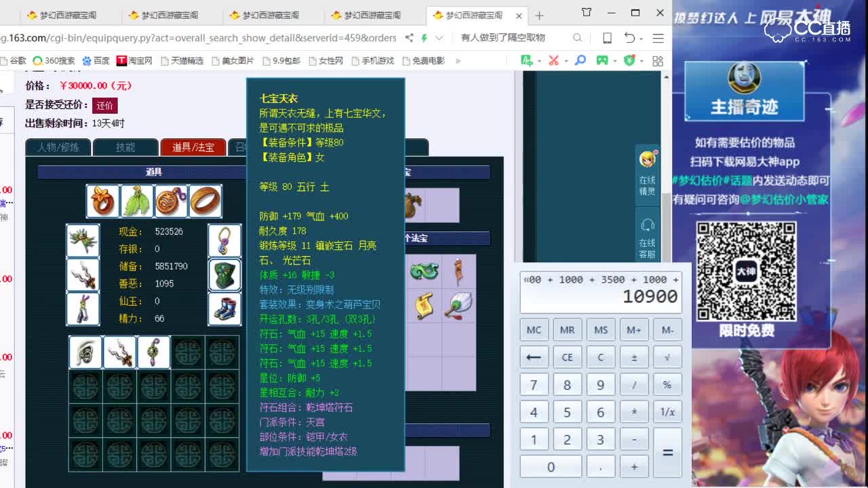
Task: Click the yellow scroll 法宝 icon
Action: tap(424, 306)
